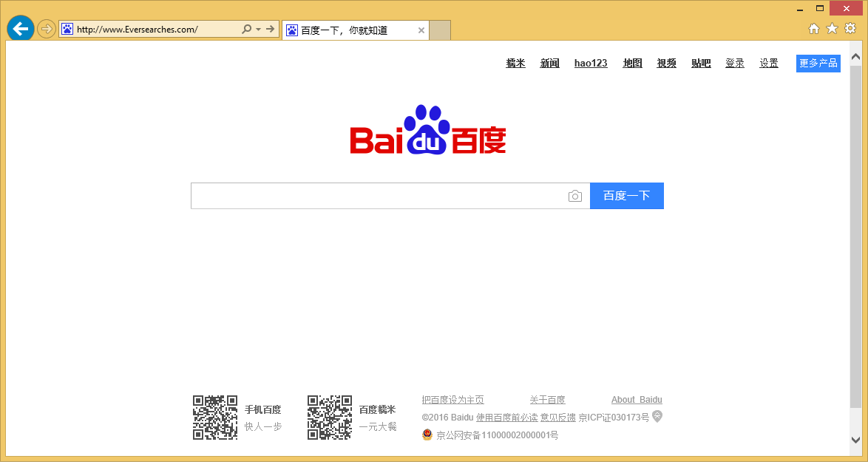This screenshot has height=470, width=868.
Task: Open Internet Explorer settings gear icon
Action: coord(849,28)
